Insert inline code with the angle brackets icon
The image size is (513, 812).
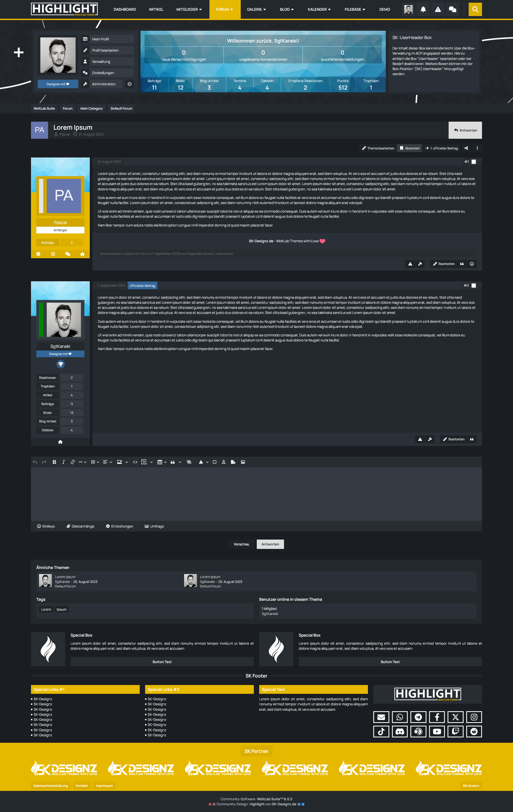point(135,462)
